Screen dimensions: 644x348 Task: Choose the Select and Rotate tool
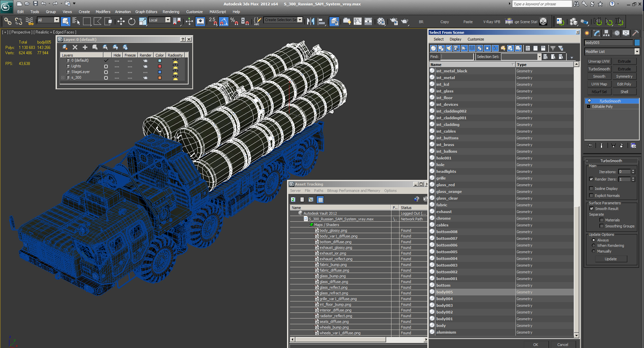[x=131, y=21]
